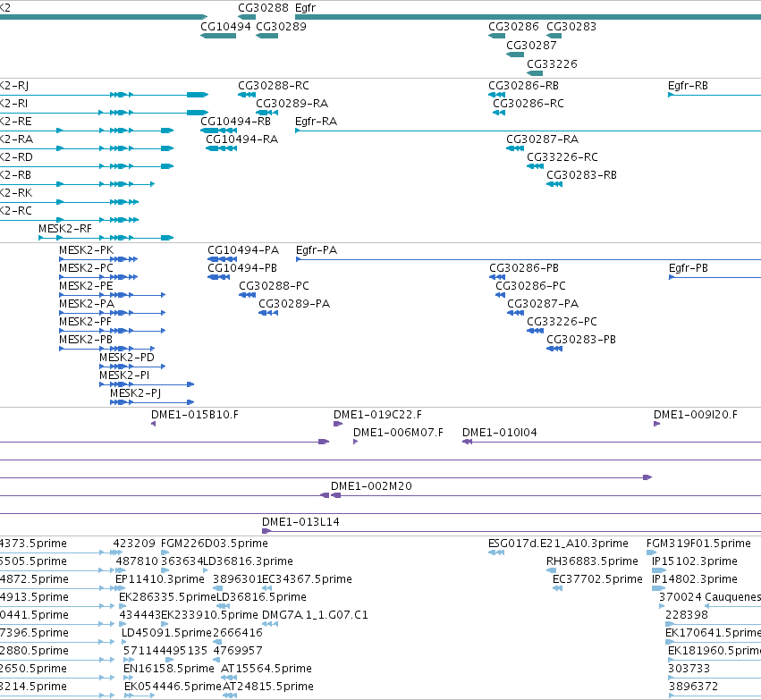Click the CG30286 gene label
This screenshot has width=761, height=700.
(513, 26)
